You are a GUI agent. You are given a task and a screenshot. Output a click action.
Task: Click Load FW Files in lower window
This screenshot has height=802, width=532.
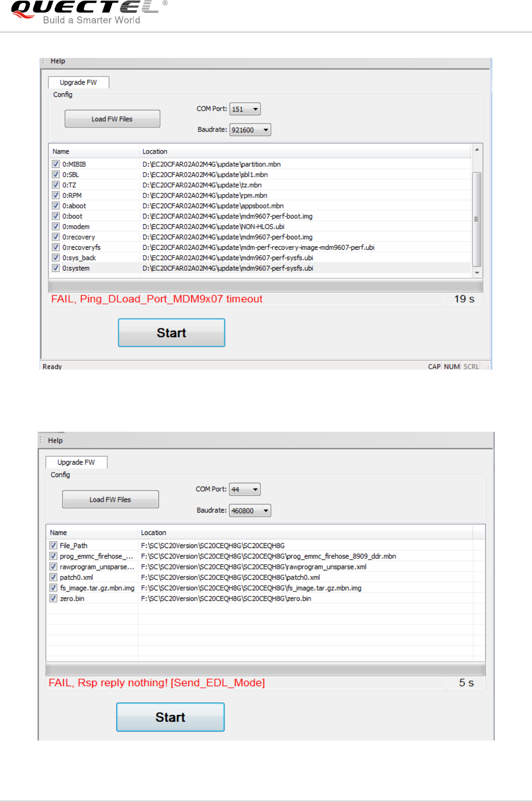pyautogui.click(x=110, y=500)
